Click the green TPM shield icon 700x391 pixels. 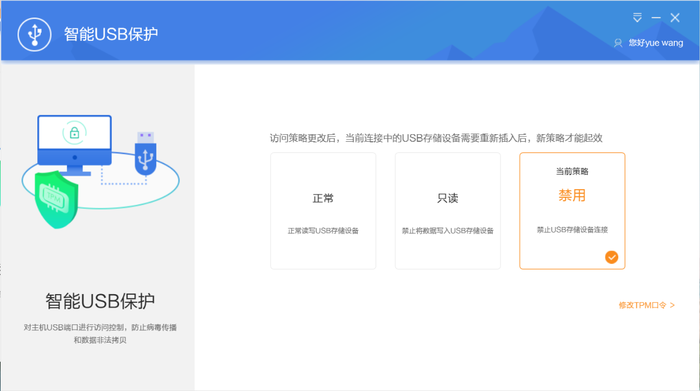57,200
